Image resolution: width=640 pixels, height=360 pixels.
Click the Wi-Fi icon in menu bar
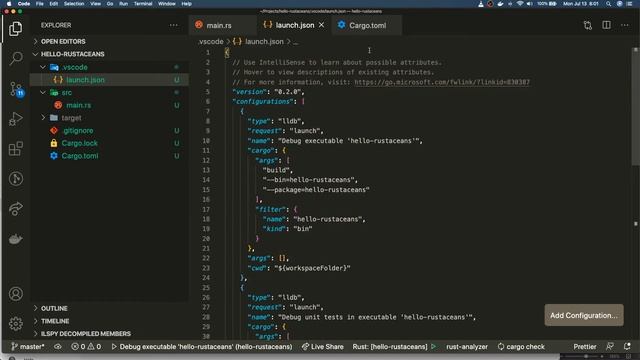tap(520, 4)
